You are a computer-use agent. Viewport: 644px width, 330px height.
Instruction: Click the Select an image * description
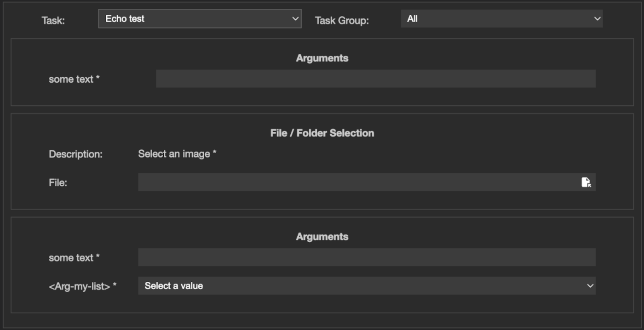[x=177, y=154]
